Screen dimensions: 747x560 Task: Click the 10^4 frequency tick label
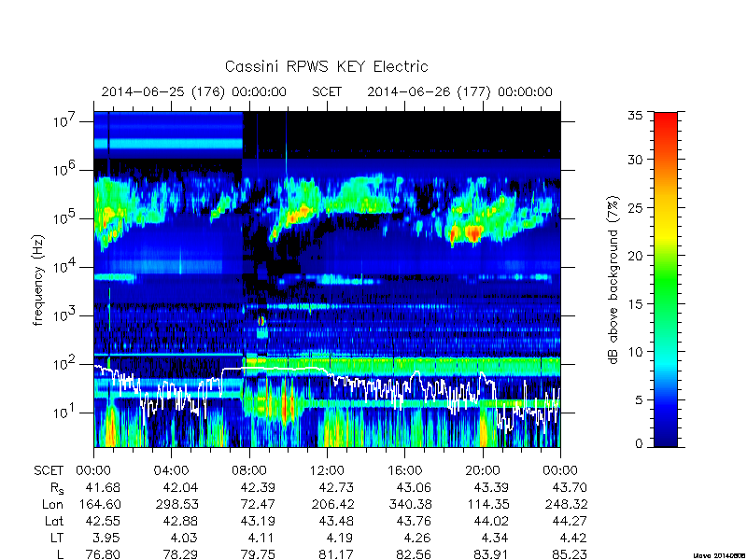click(x=64, y=266)
